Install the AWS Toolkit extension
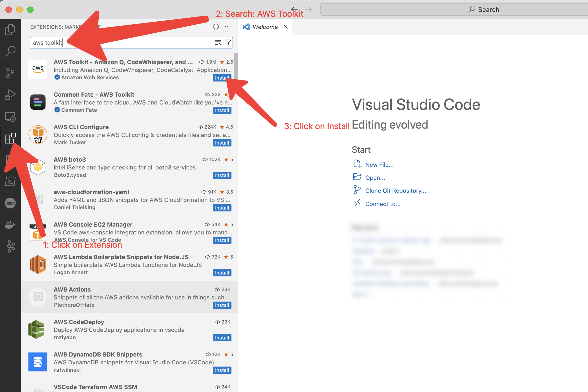The width and height of the screenshot is (588, 392). click(222, 78)
